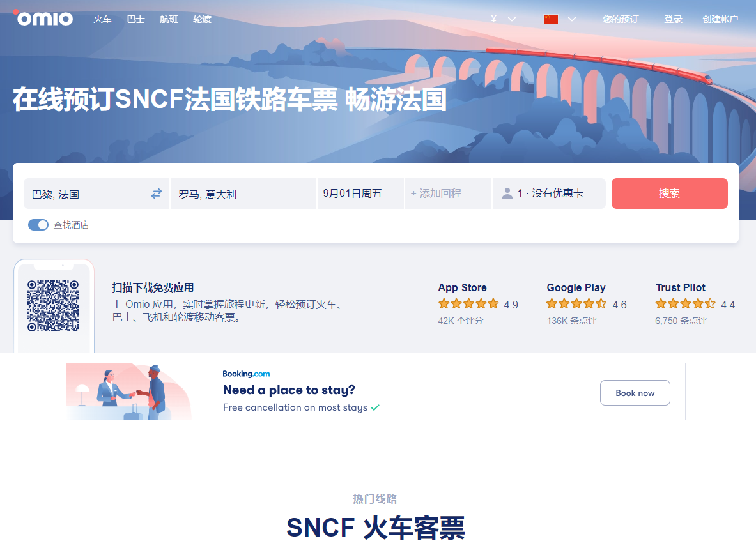The height and width of the screenshot is (548, 756).
Task: Click the App Store star rating
Action: 468,304
